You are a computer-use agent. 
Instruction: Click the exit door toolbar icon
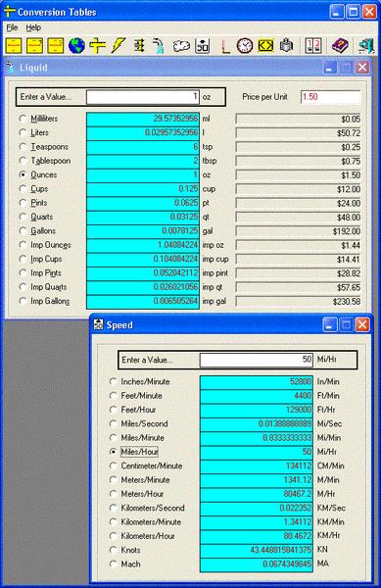366,46
